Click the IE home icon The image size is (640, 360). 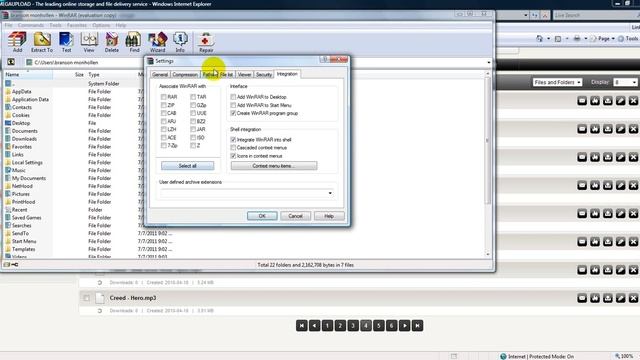(540, 38)
